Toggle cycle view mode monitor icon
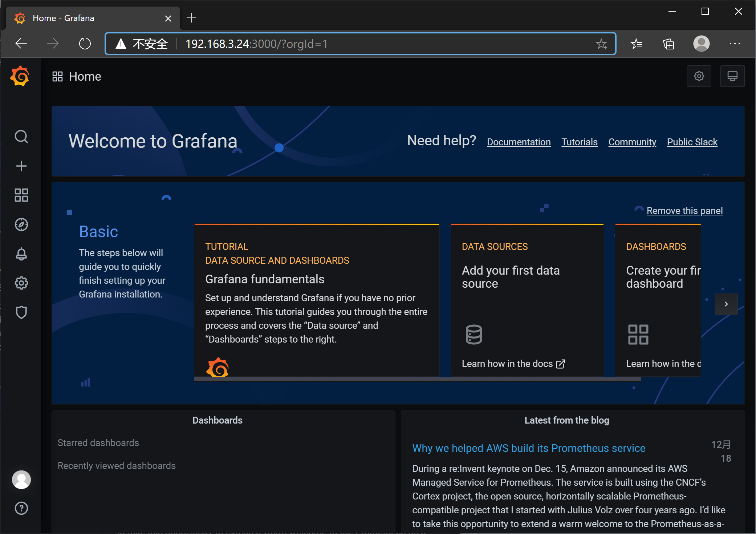Image resolution: width=756 pixels, height=534 pixels. [732, 76]
